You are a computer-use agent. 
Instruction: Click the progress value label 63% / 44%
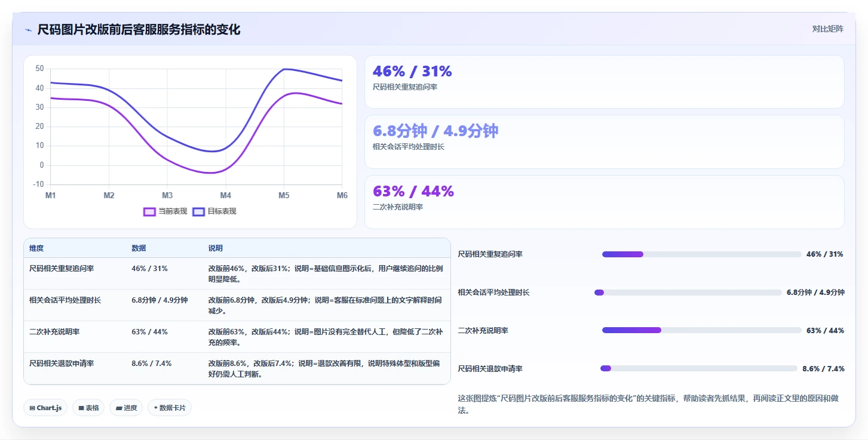pos(825,331)
